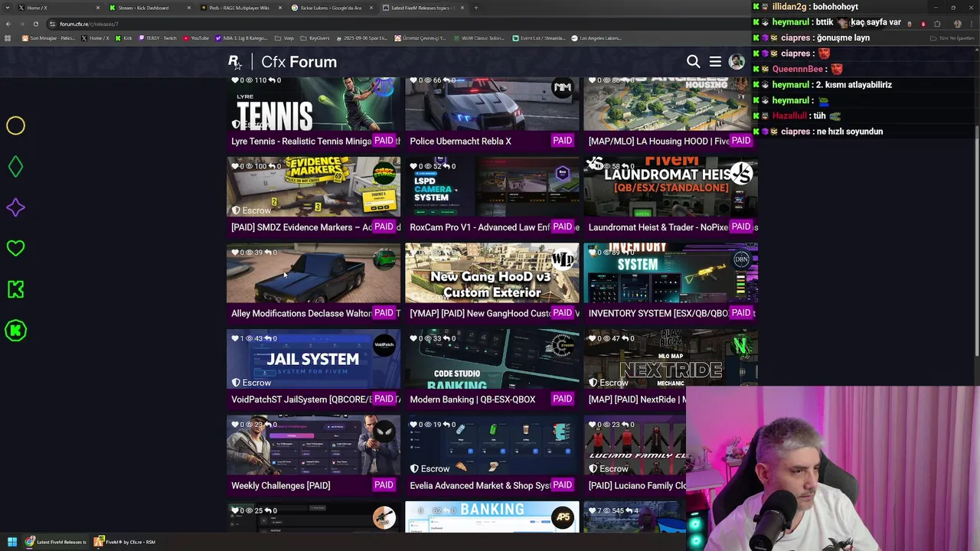Open the Chrome three-dot menu
The image size is (980, 551).
point(972,24)
